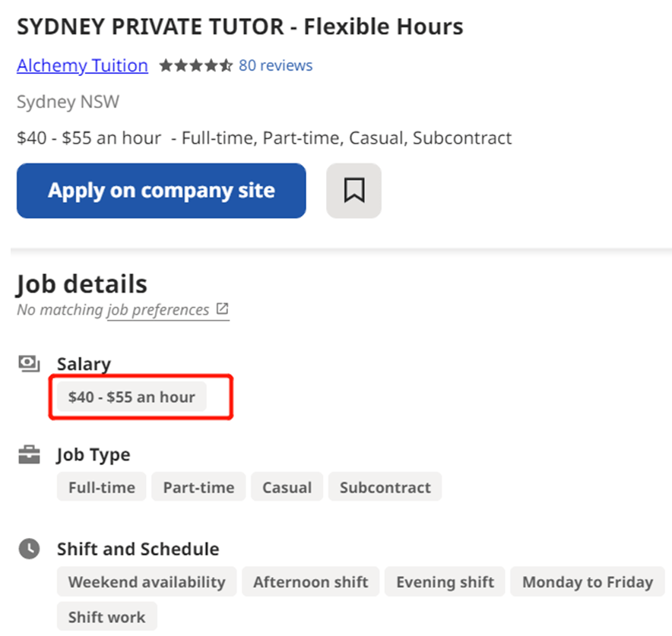Image resolution: width=672 pixels, height=636 pixels.
Task: Open the job preferences link
Action: point(157,310)
